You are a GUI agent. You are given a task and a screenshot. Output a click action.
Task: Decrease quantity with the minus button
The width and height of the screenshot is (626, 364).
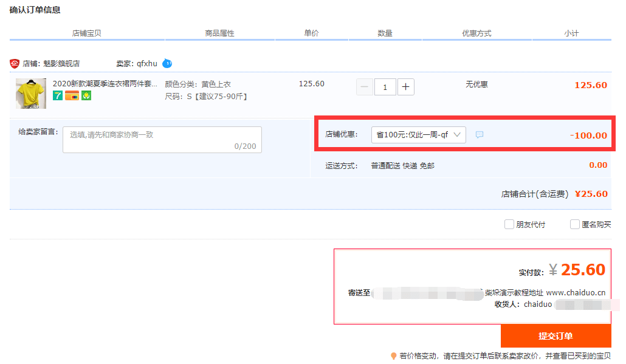[x=365, y=87]
